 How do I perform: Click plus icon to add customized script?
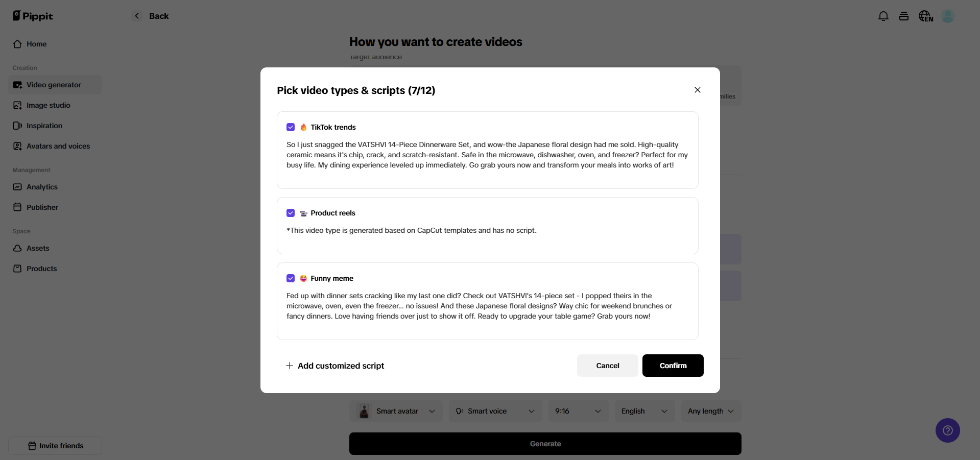point(290,366)
